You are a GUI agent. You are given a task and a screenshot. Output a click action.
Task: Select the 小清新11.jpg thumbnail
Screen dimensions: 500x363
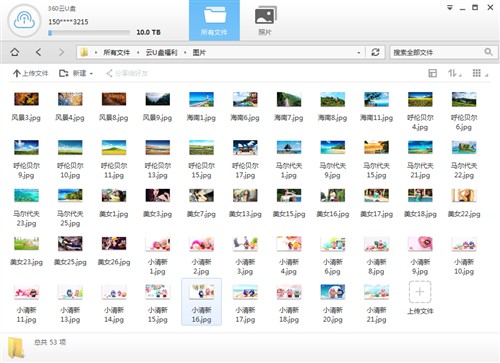26,292
